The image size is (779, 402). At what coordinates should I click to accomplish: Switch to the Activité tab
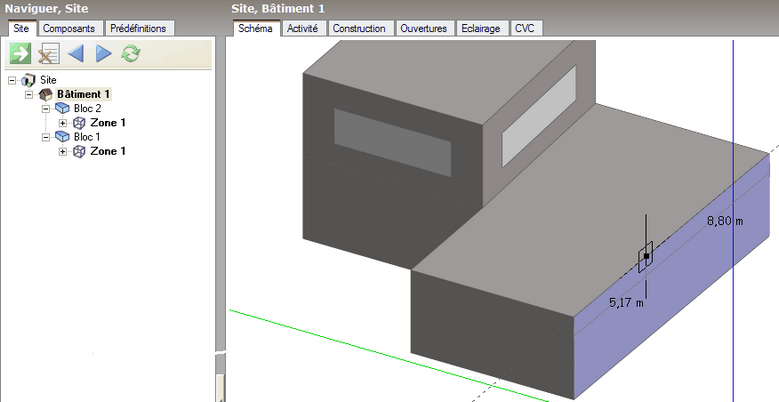pos(302,29)
